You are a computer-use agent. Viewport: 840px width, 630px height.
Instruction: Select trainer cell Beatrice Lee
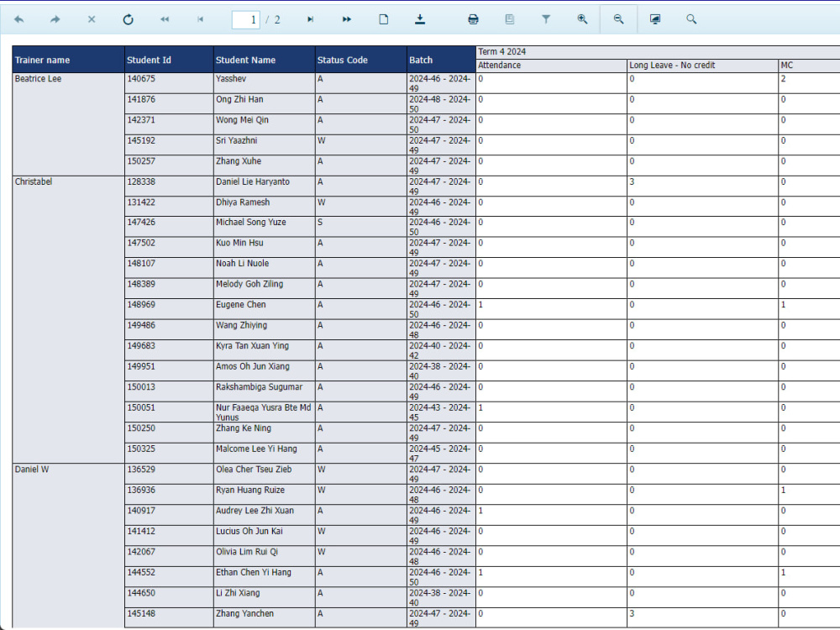click(68, 124)
